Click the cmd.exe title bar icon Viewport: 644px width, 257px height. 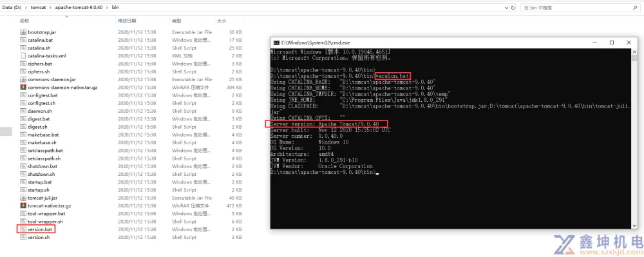tap(277, 43)
